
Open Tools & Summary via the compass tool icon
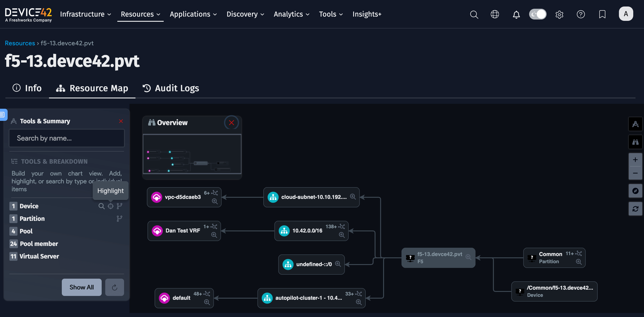click(x=635, y=124)
